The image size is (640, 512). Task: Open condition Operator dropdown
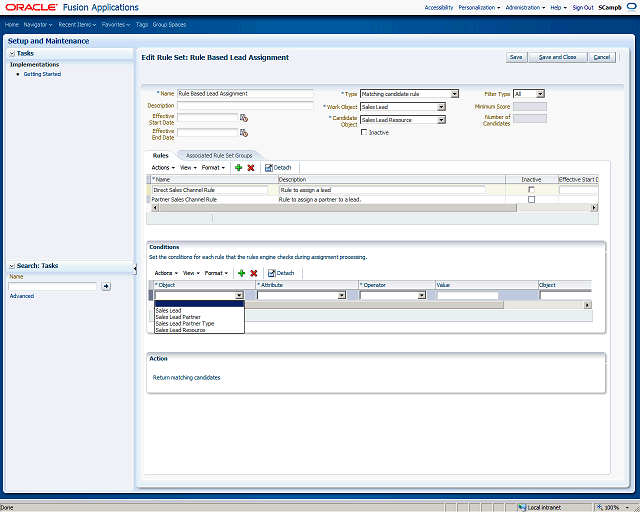point(422,295)
